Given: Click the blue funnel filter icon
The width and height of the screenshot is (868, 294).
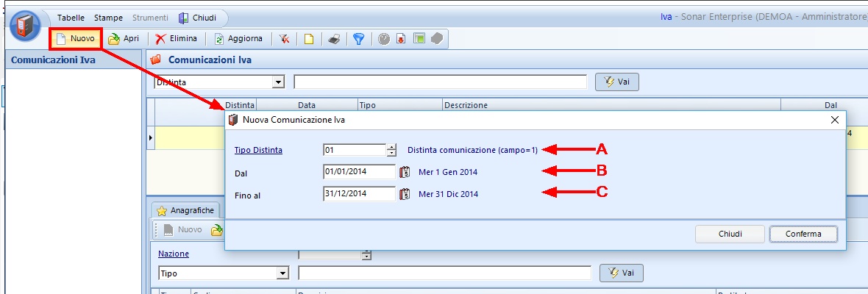Looking at the screenshot, I should [x=358, y=40].
